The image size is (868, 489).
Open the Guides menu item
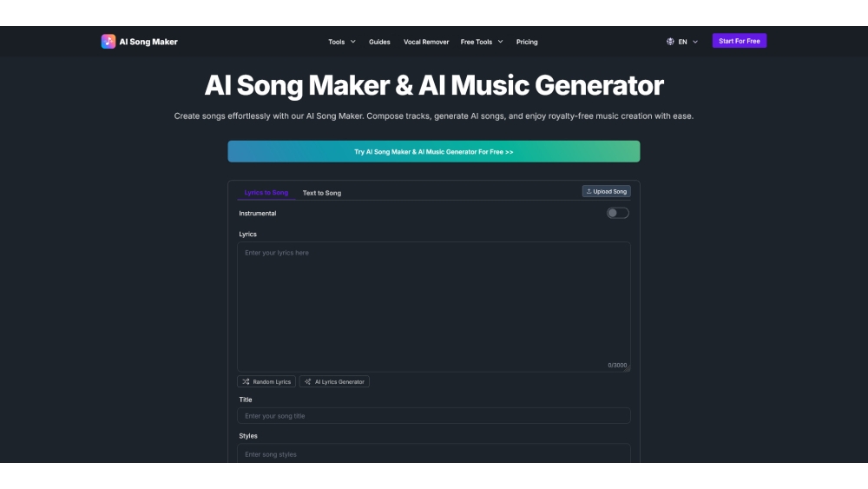(379, 42)
